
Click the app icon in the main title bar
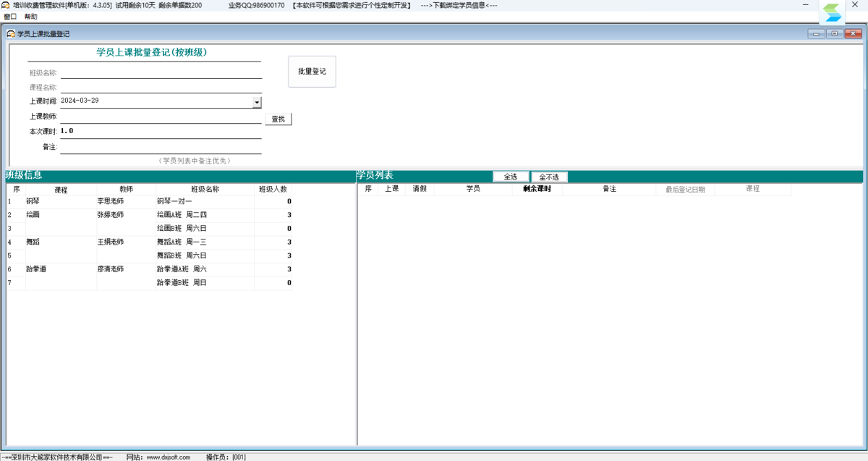click(6, 5)
